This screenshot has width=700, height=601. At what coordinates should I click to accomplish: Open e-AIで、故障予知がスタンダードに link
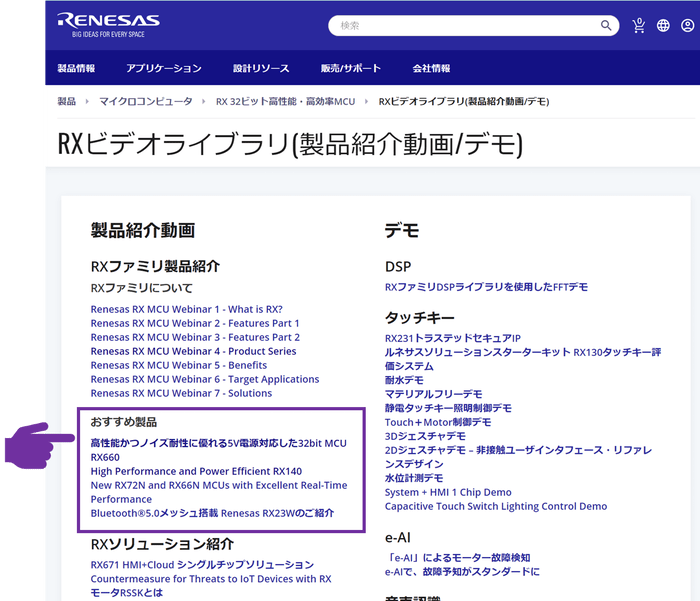462,572
